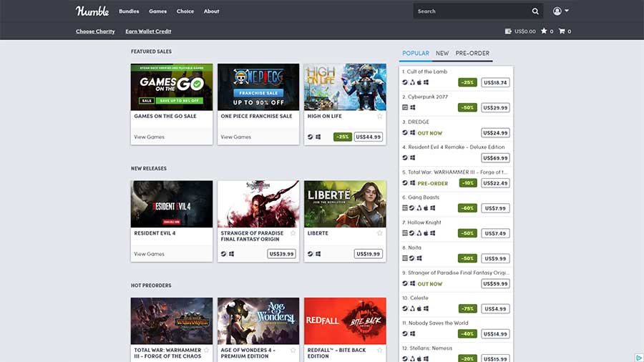Click US$29.99 price for Cyberpunk 2077
Viewport: 644px width, 362px height.
495,107
